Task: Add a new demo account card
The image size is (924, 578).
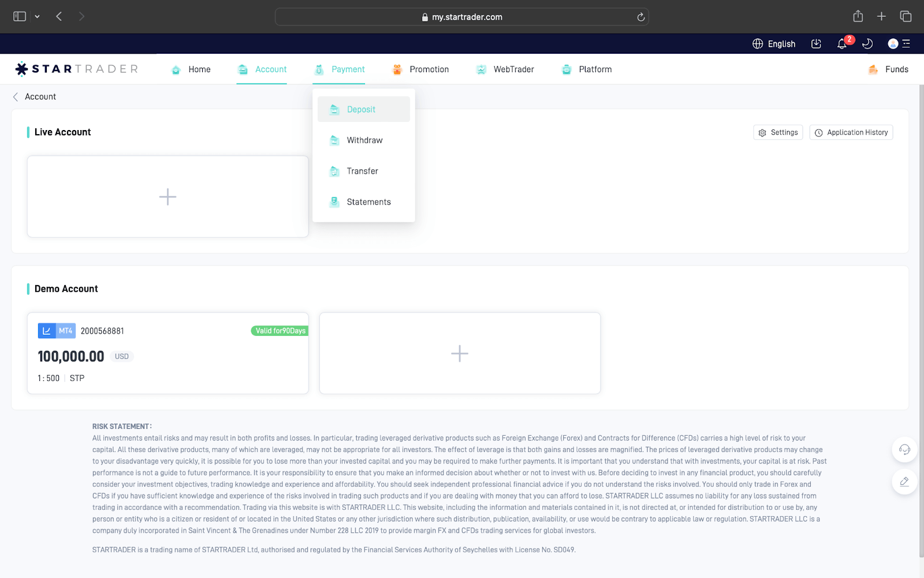Action: click(460, 354)
